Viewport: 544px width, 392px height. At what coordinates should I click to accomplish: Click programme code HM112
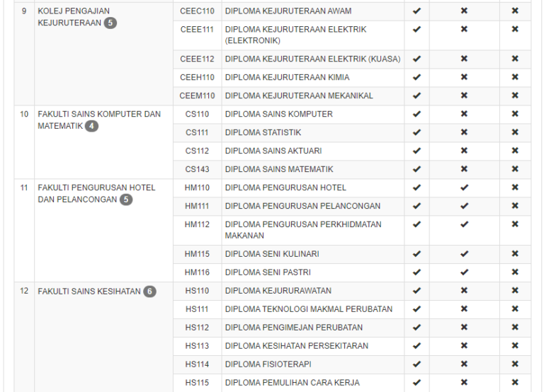197,224
